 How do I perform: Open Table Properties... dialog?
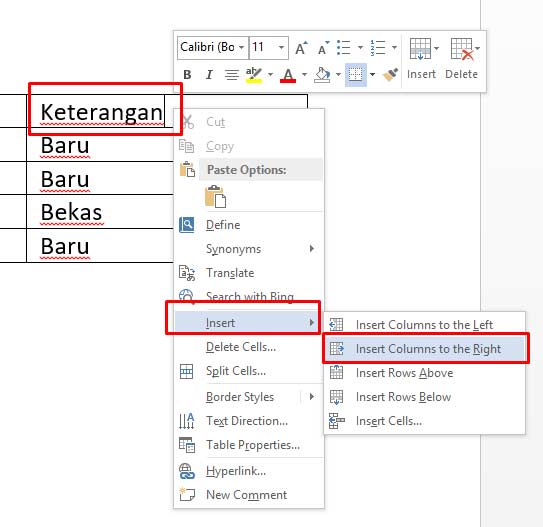tap(249, 445)
